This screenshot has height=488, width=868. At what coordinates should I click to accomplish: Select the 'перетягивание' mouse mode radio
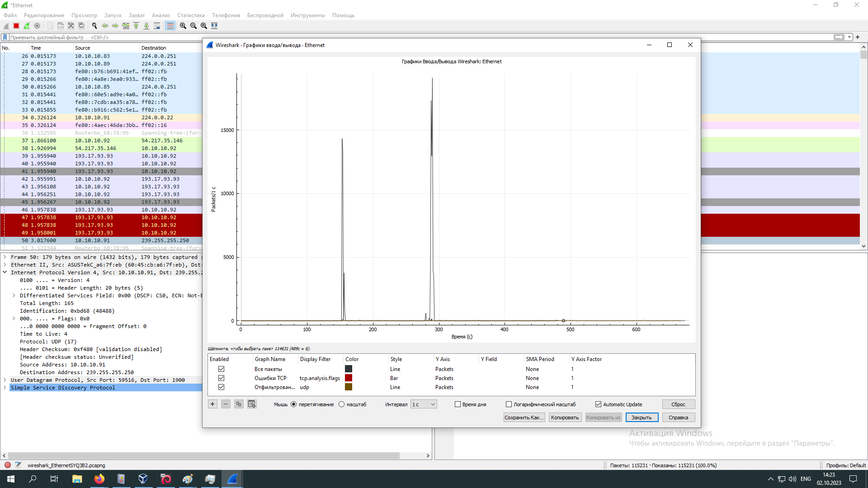[294, 404]
